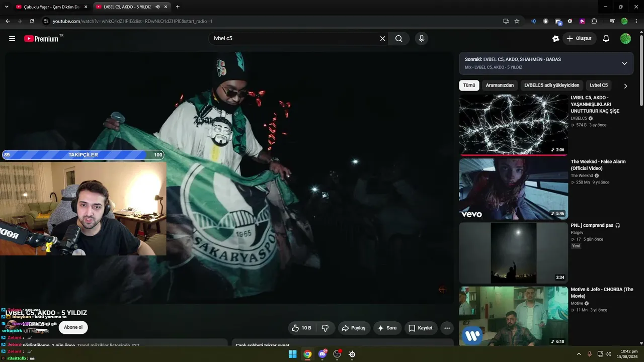Viewport: 644px width, 362px height.
Task: Reload the YouTube page
Action: click(x=32, y=21)
